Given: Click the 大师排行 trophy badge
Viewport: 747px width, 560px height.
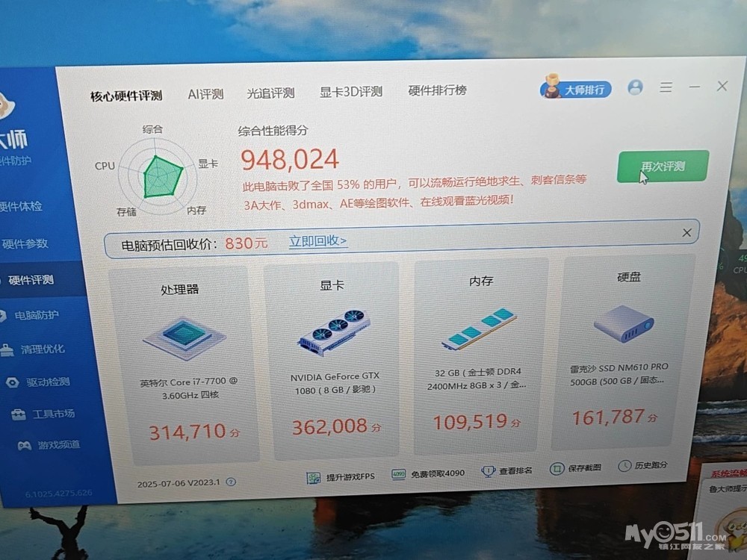Looking at the screenshot, I should (x=576, y=90).
